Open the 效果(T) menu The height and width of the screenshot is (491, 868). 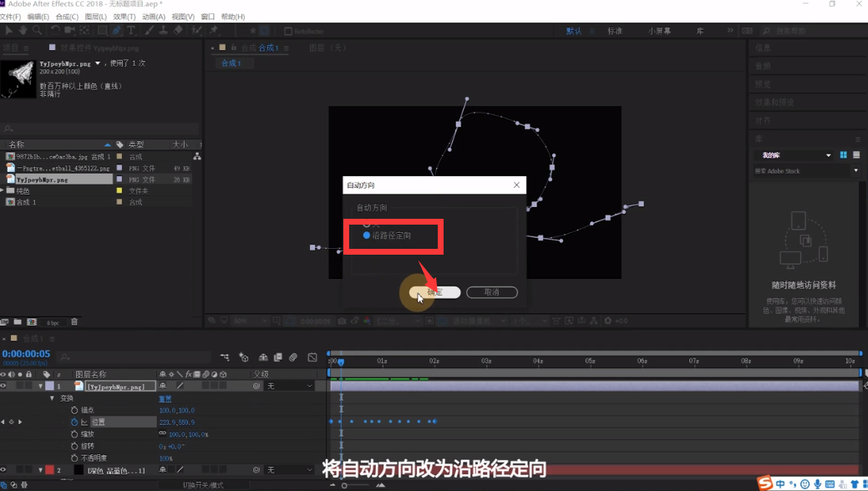pos(124,17)
